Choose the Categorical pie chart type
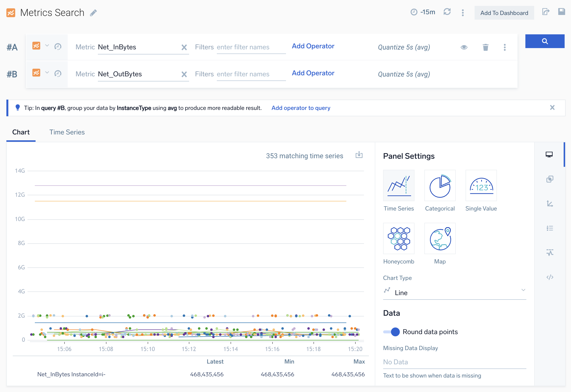The height and width of the screenshot is (392, 571). [x=440, y=185]
